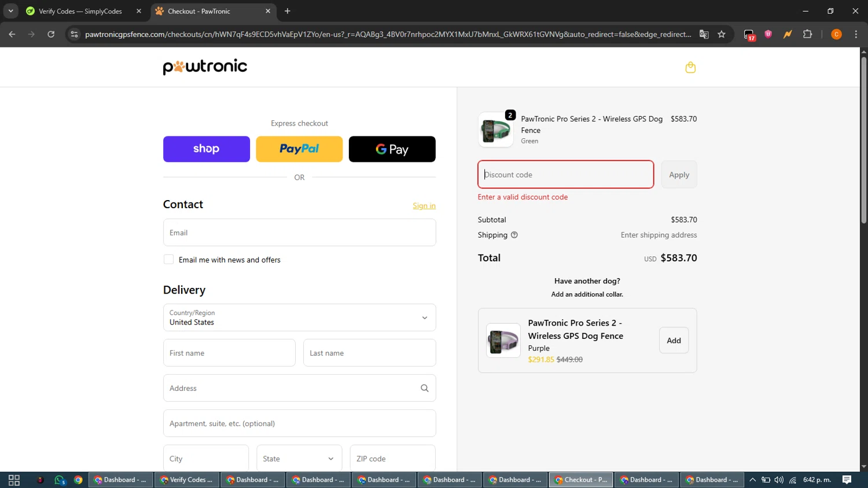Add the Purple collar to order
Image resolution: width=868 pixels, height=488 pixels.
(674, 341)
